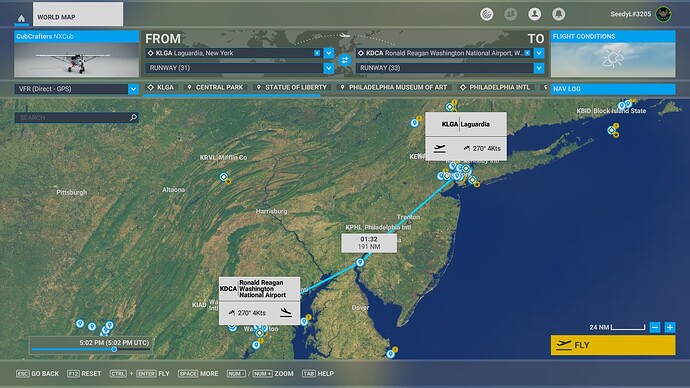Open the profile person icon
The width and height of the screenshot is (690, 388).
pyautogui.click(x=535, y=14)
